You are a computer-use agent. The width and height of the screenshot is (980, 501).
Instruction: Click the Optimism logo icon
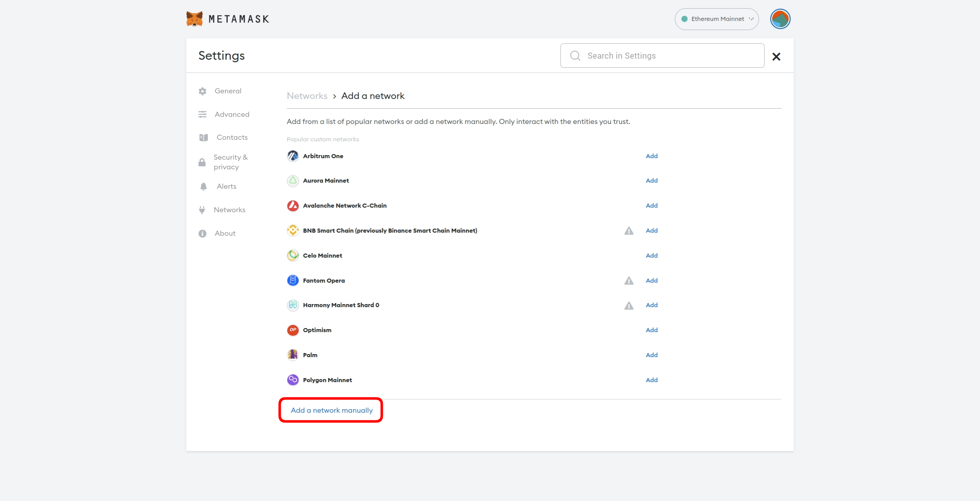(293, 330)
